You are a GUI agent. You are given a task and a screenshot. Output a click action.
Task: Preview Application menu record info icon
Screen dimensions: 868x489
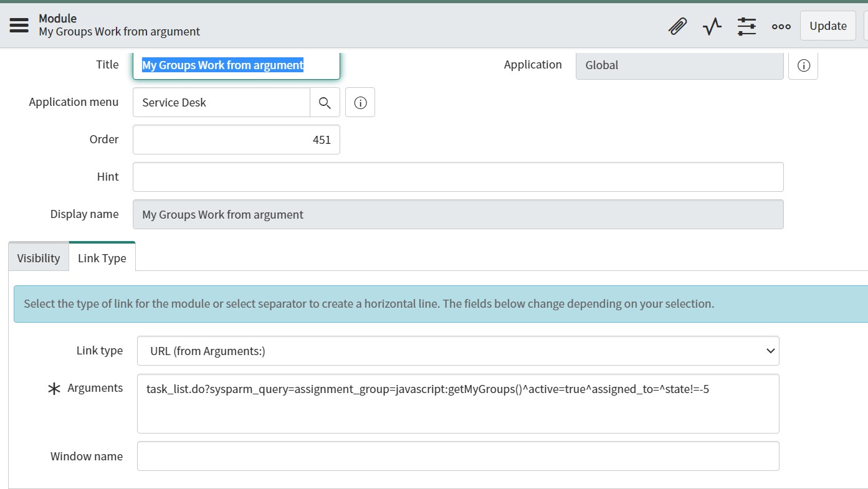click(360, 102)
